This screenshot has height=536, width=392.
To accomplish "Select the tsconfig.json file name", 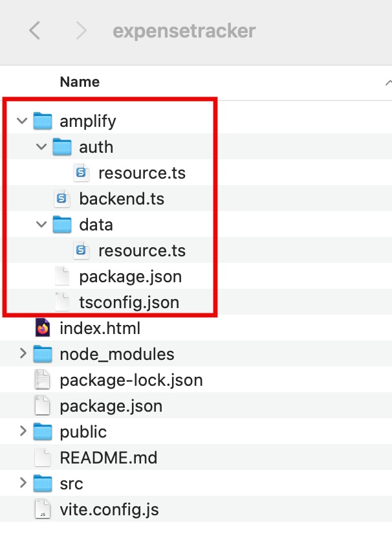I will click(129, 303).
